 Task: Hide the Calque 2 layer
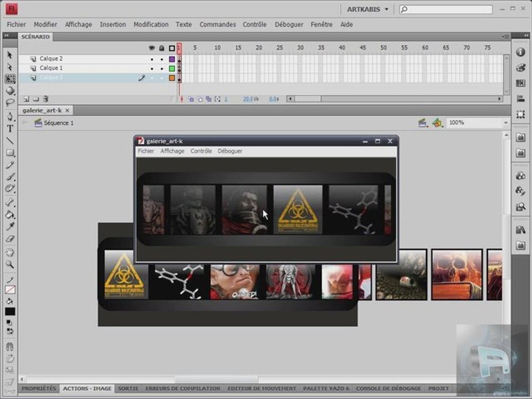(152, 59)
